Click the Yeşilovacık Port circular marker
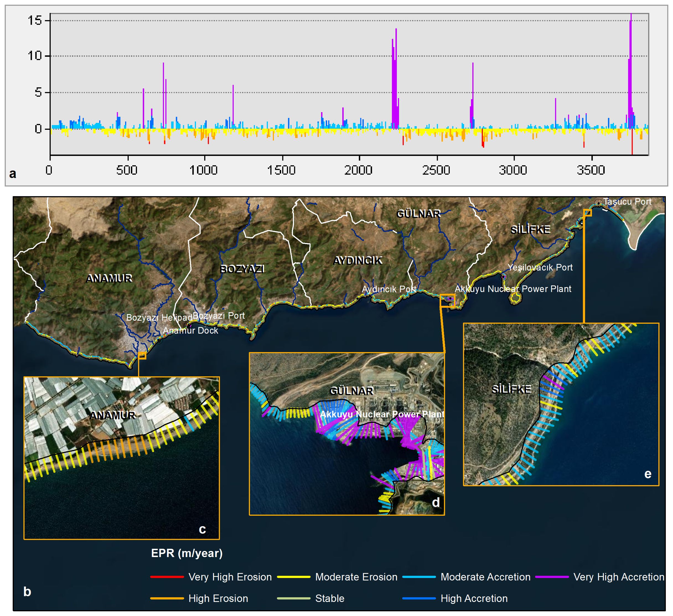 coord(503,276)
